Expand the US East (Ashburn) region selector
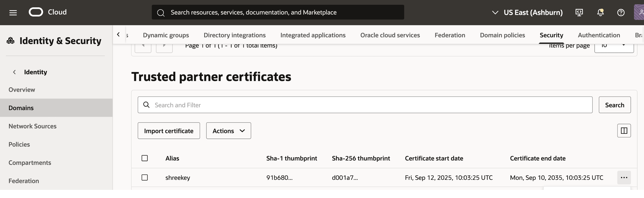Image resolution: width=644 pixels, height=198 pixels. [527, 12]
